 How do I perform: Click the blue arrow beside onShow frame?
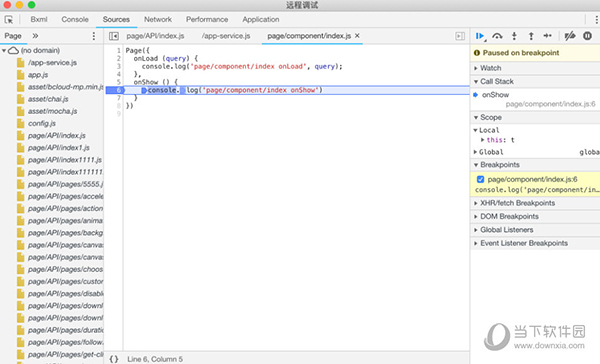pos(475,95)
